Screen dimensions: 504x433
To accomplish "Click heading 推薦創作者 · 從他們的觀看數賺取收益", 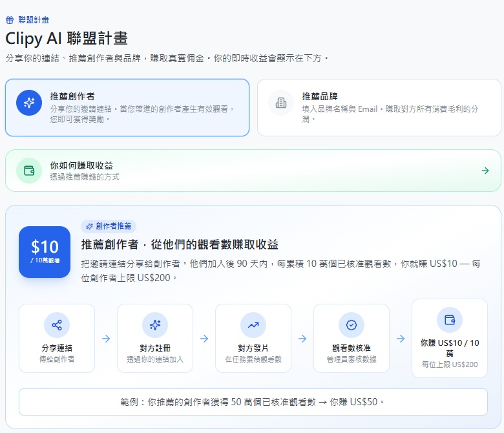I will tap(180, 245).
